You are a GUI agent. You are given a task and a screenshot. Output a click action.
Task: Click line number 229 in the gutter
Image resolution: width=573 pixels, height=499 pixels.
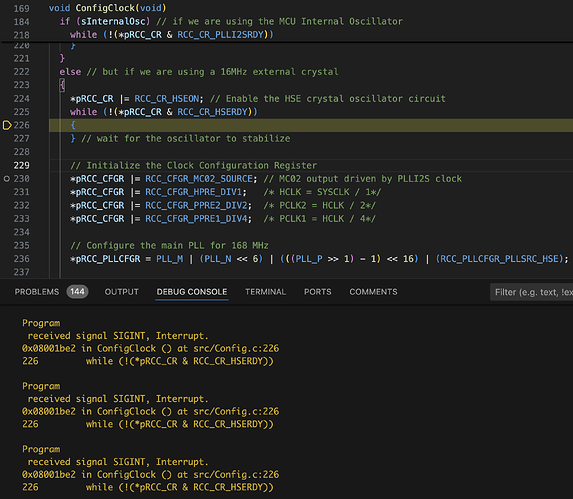pos(22,165)
